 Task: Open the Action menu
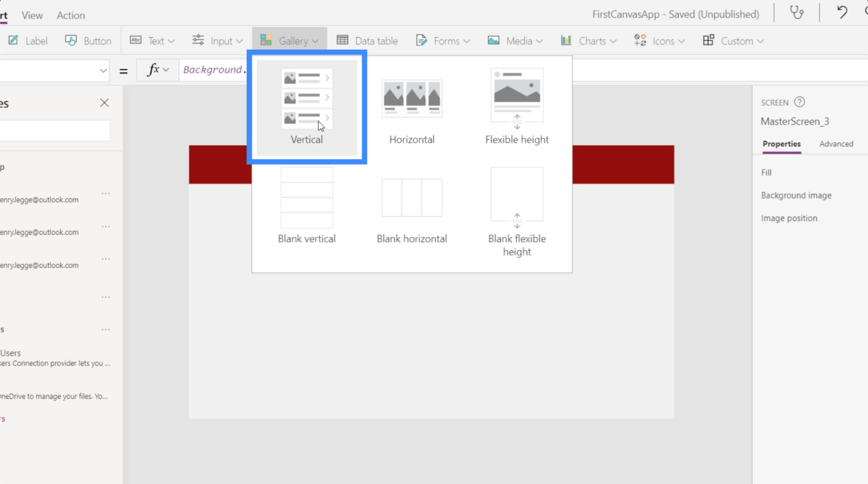tap(71, 16)
